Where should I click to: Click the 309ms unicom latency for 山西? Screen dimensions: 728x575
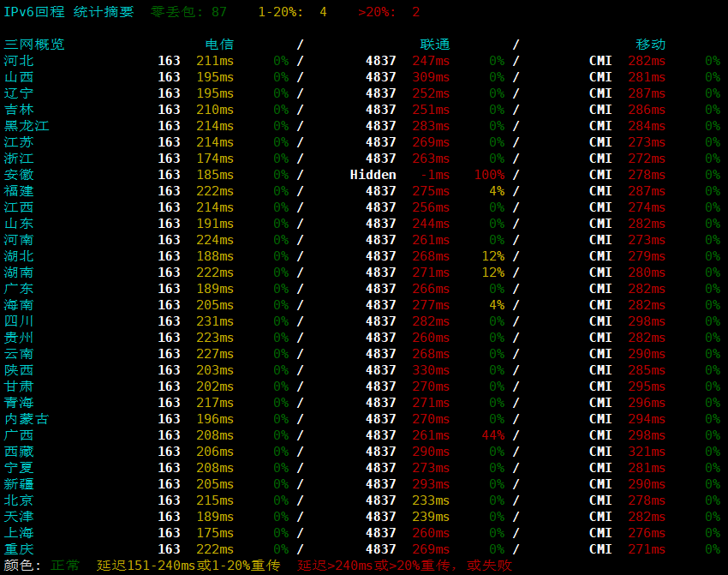point(431,77)
